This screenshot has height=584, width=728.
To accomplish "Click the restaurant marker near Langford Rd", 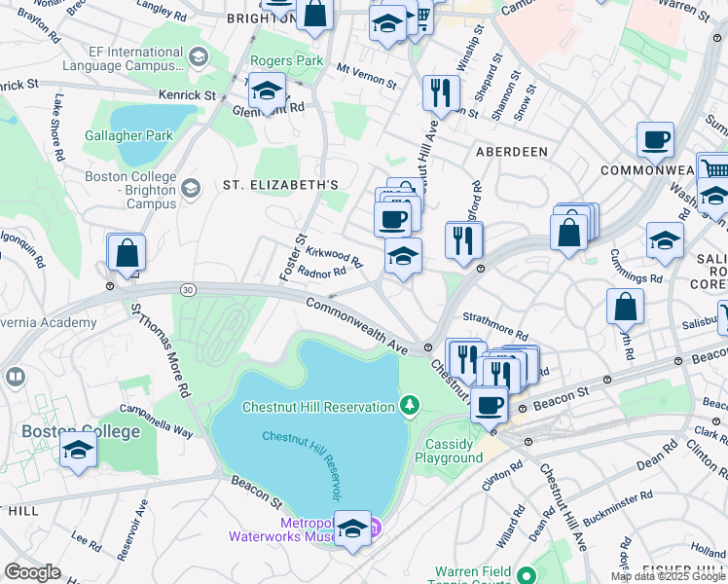I will pyautogui.click(x=464, y=242).
